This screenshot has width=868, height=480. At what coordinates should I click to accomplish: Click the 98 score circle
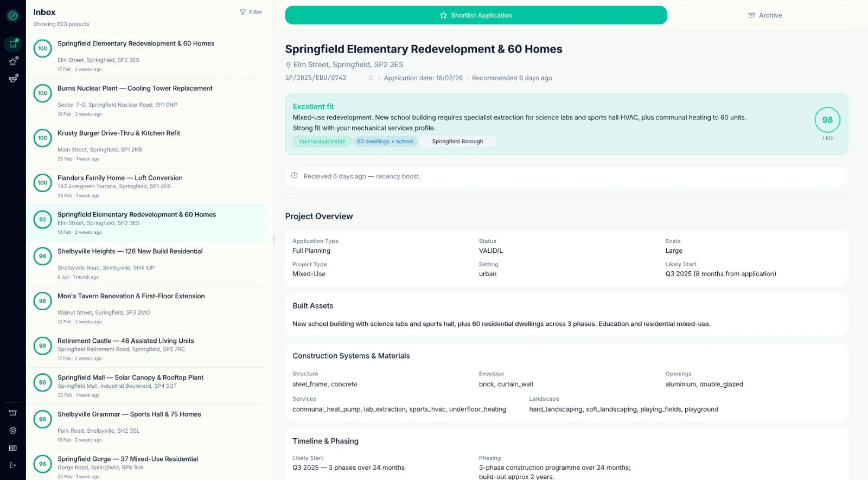pos(827,120)
